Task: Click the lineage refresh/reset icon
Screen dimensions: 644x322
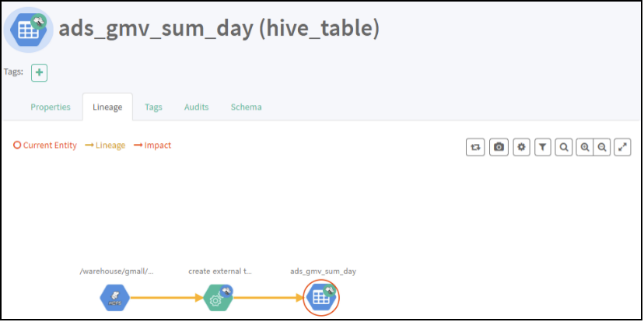Action: coord(475,146)
